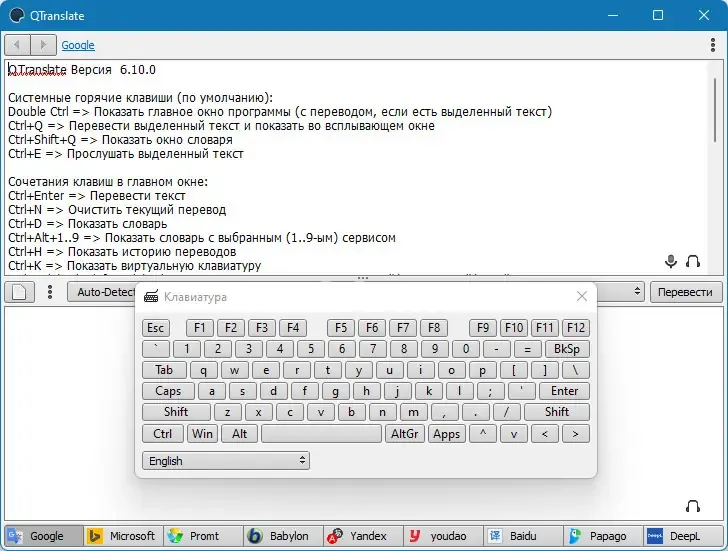Toggle the Ctrl key
The width and height of the screenshot is (728, 551).
[x=162, y=434]
